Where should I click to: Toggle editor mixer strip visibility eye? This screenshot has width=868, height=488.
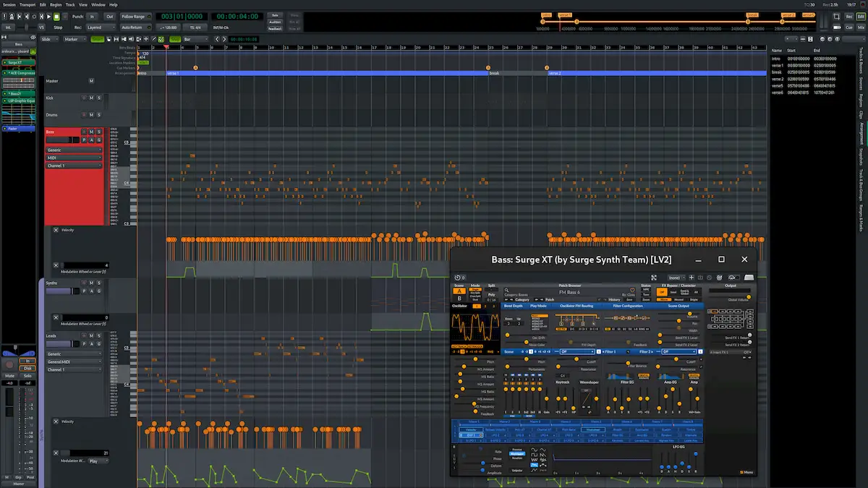(x=33, y=38)
